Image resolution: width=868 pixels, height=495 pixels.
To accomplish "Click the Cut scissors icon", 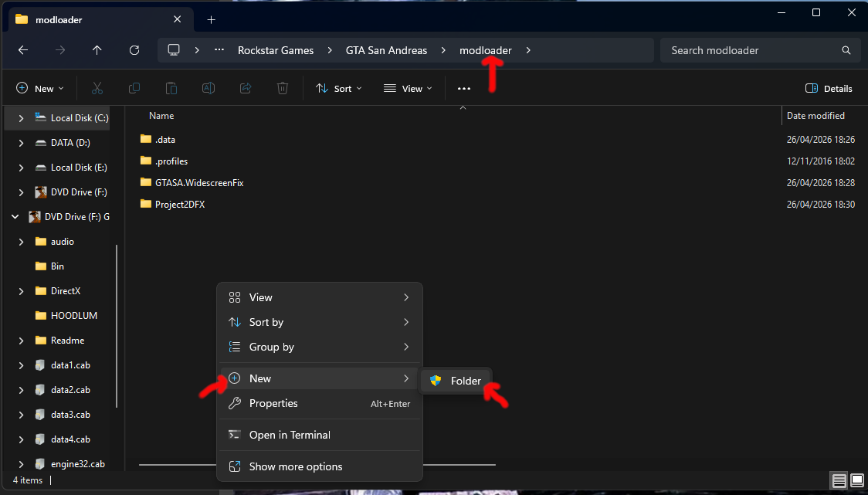I will (x=97, y=89).
